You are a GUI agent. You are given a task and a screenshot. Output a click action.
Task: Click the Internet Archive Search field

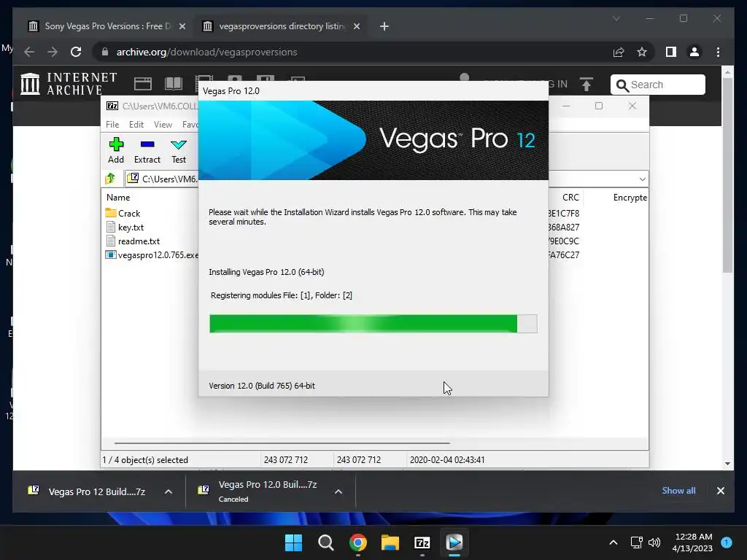point(658,85)
